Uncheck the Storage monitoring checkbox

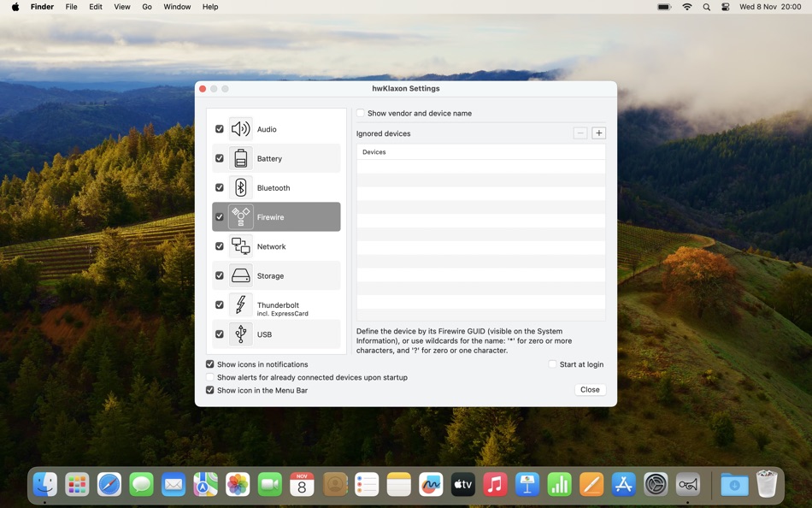coord(220,275)
